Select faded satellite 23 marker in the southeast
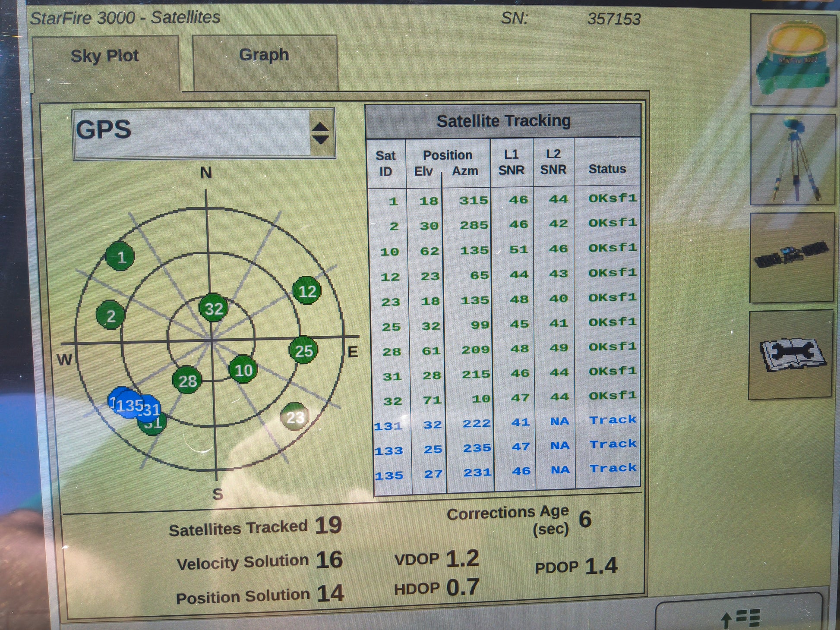 pos(295,417)
